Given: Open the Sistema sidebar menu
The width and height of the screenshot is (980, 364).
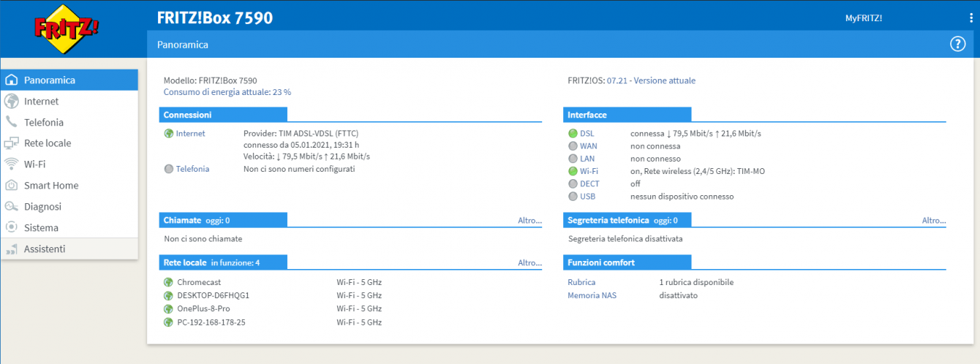Looking at the screenshot, I should (69, 227).
